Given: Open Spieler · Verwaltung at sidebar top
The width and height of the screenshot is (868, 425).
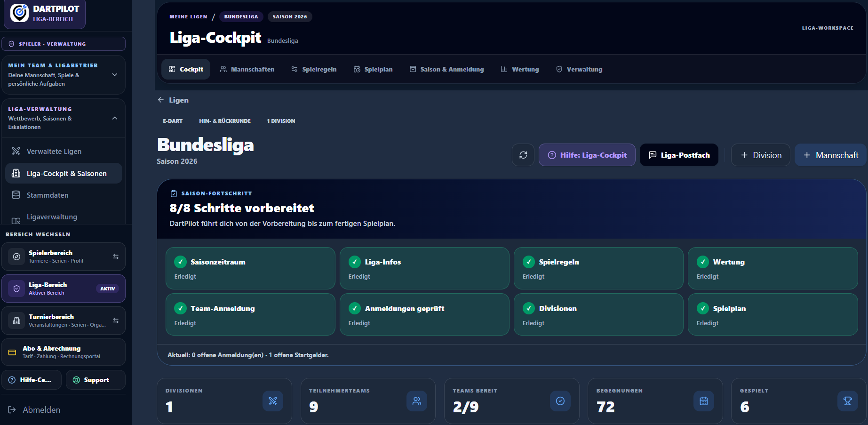Looking at the screenshot, I should pyautogui.click(x=64, y=44).
